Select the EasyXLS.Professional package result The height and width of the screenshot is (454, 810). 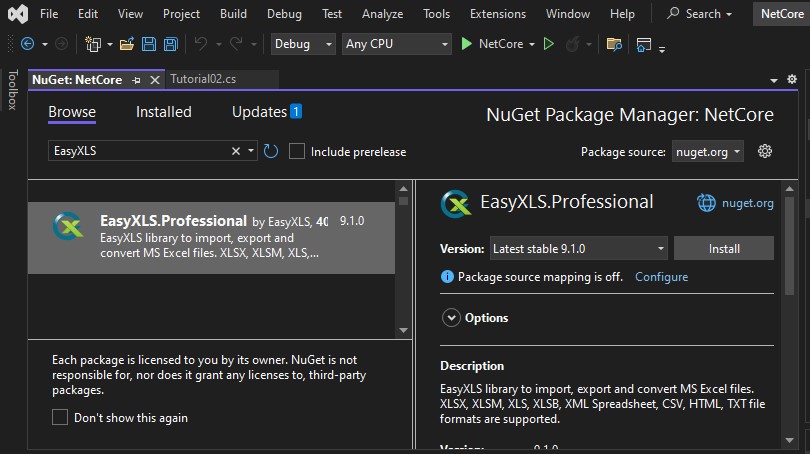211,238
